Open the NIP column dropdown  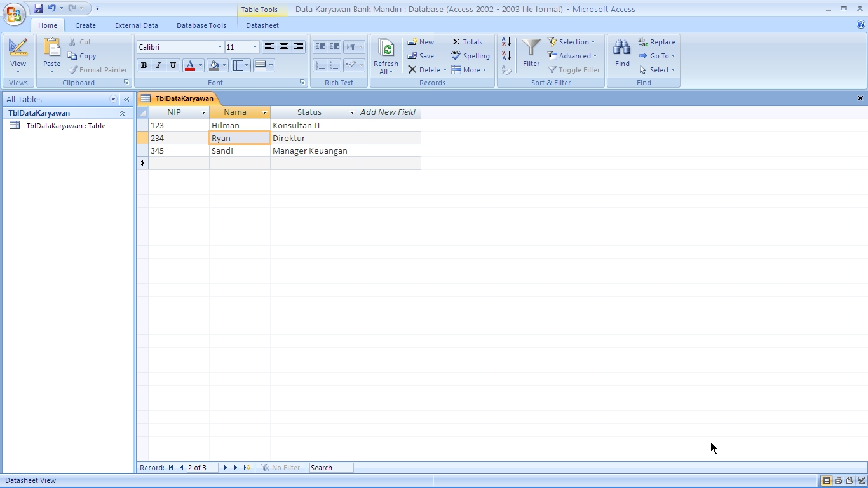203,112
